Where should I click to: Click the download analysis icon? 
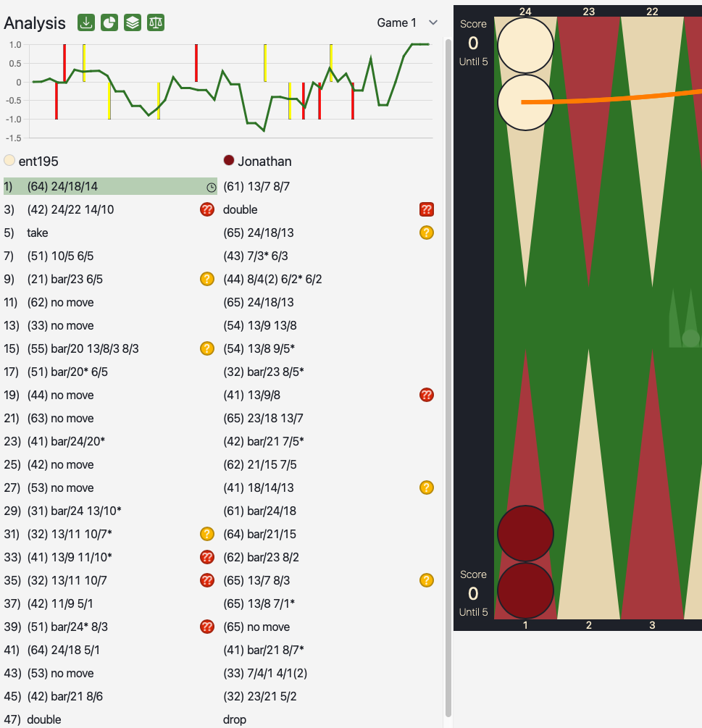(x=86, y=22)
